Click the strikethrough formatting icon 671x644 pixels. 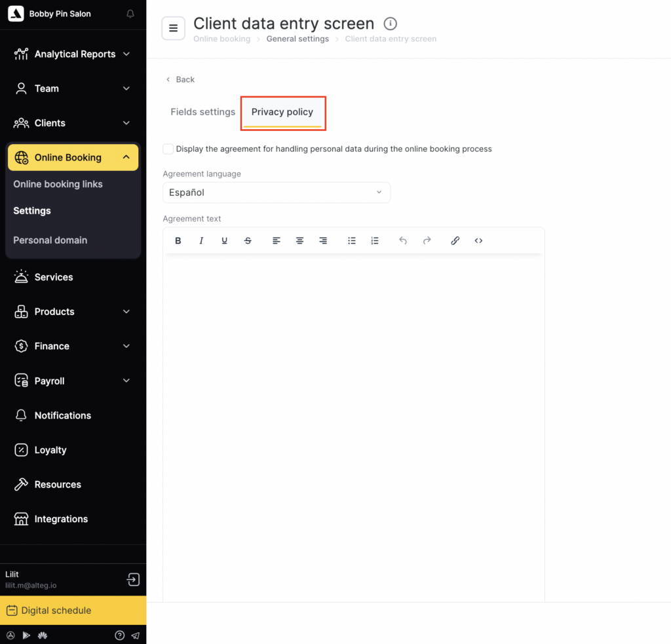tap(248, 241)
